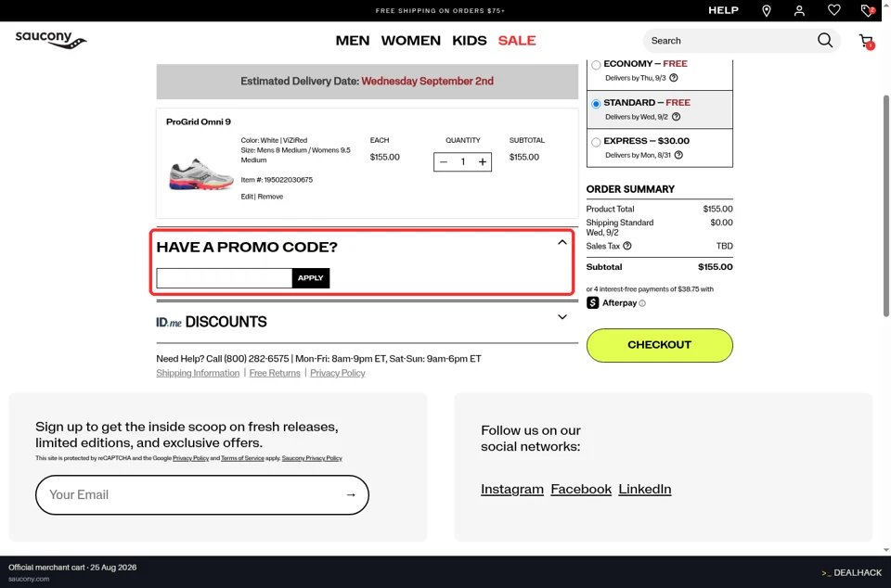Open Privacy Policy link below help line
The height and width of the screenshot is (588, 891).
click(x=338, y=373)
